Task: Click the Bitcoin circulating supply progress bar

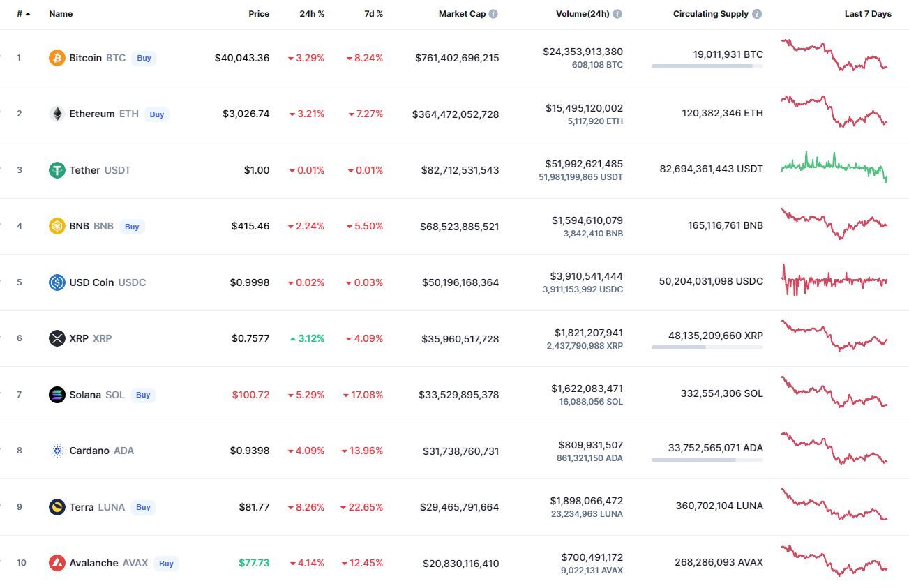Action: (707, 66)
